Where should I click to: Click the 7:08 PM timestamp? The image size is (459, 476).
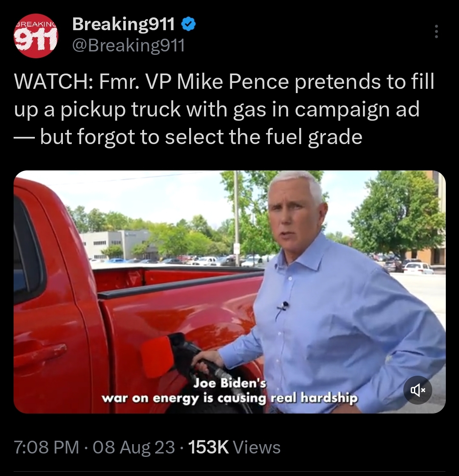46,447
